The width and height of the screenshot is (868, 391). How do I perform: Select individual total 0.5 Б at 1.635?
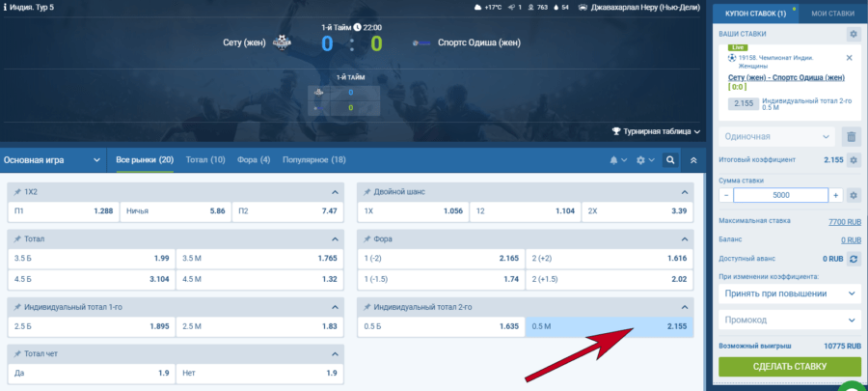coord(441,326)
